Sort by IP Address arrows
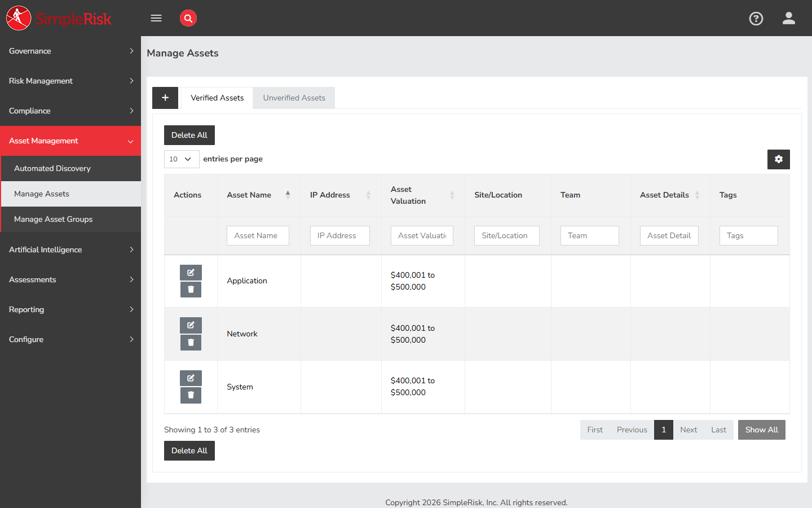Viewport: 812px width, 508px height. [x=368, y=195]
